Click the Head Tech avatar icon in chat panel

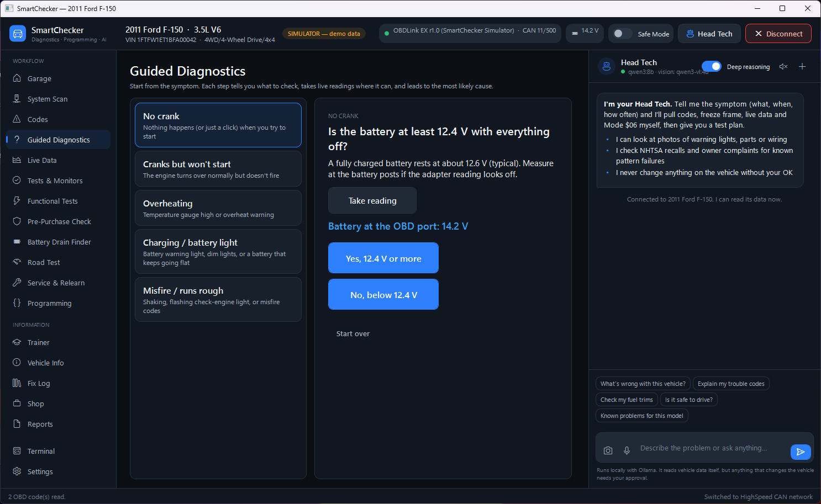pos(607,67)
